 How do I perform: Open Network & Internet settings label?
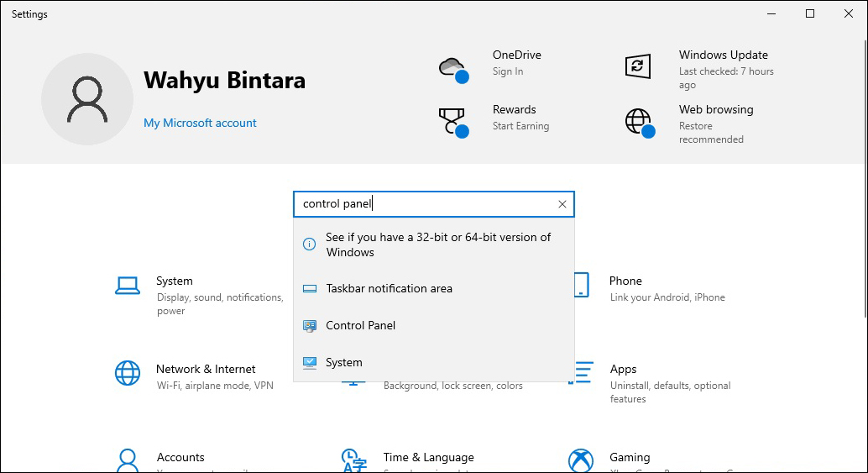click(206, 369)
